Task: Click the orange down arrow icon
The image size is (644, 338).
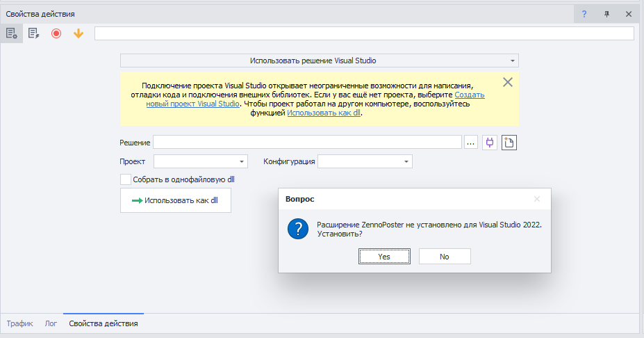Action: 79,33
